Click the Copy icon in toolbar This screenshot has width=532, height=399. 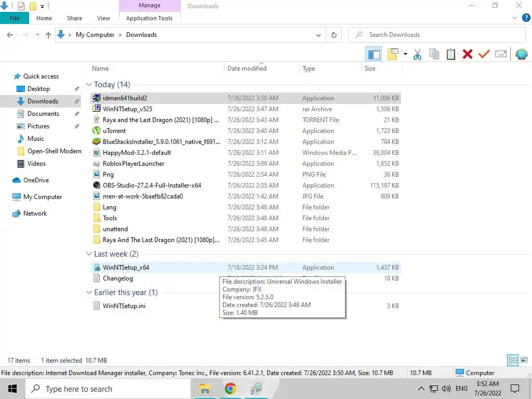434,54
